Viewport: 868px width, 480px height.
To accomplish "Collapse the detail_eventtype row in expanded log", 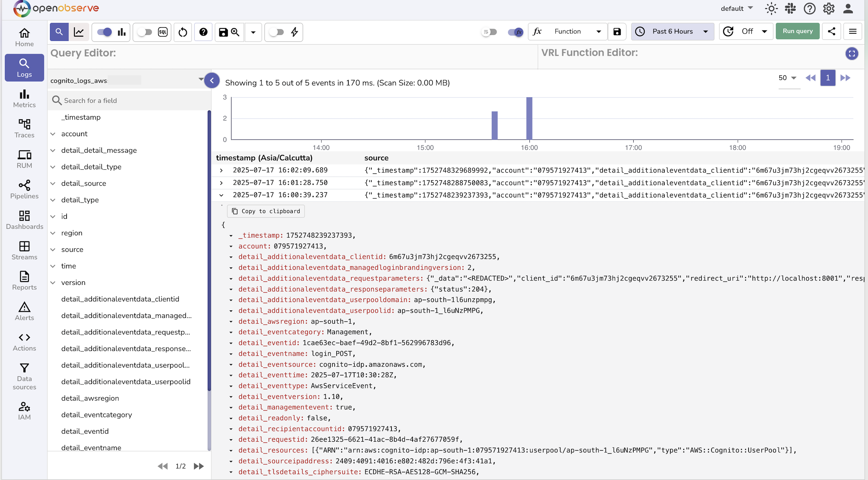I will point(231,386).
